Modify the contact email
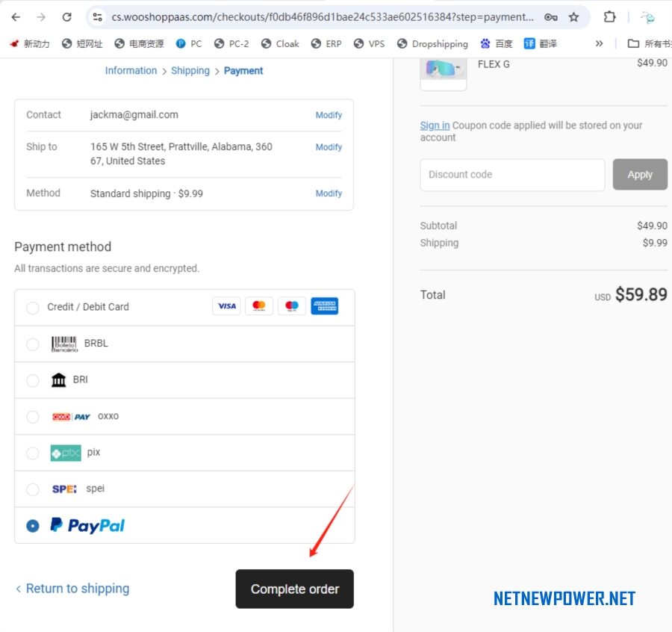Screen dimensions: 672x632 329,115
